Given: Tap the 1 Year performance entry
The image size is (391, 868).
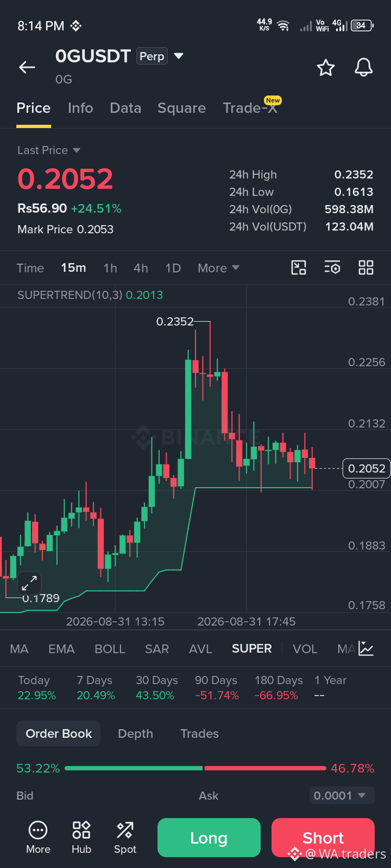Looking at the screenshot, I should coord(330,687).
